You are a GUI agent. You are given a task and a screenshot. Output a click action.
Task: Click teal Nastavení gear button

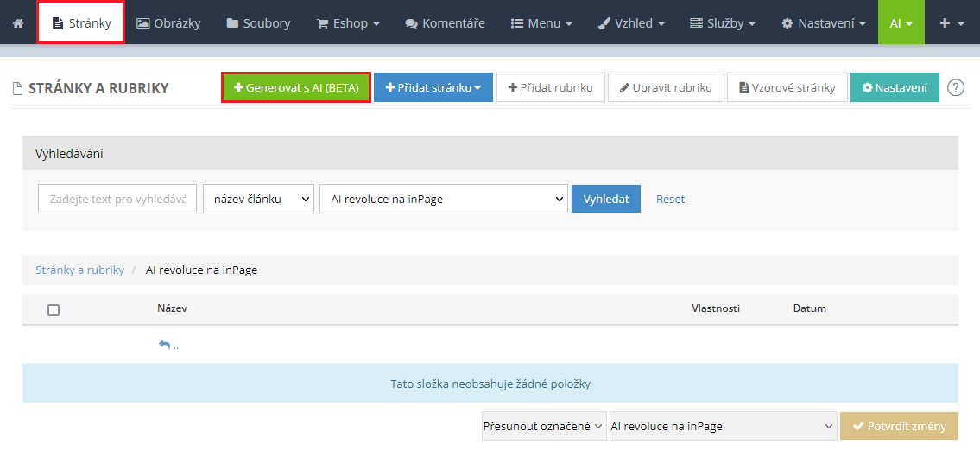pyautogui.click(x=895, y=87)
